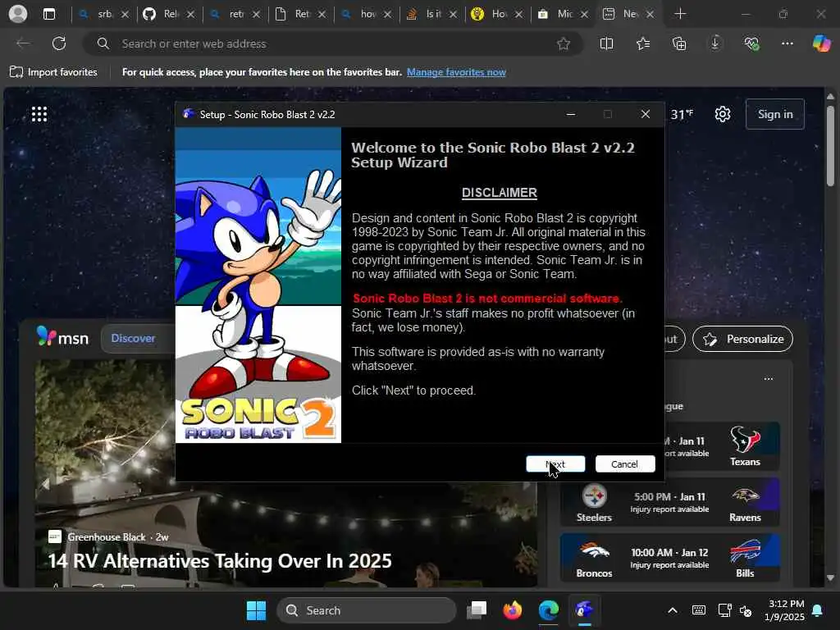
Task: Open Task View on the taskbar
Action: (x=477, y=610)
